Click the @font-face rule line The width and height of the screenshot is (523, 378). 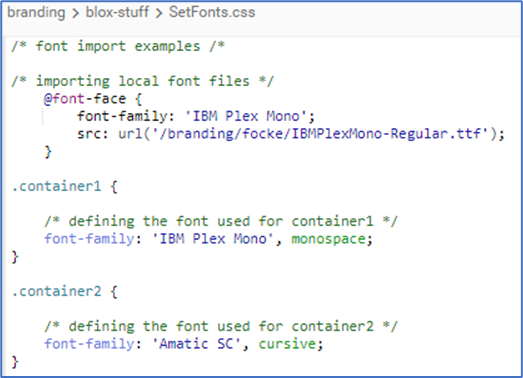click(93, 99)
